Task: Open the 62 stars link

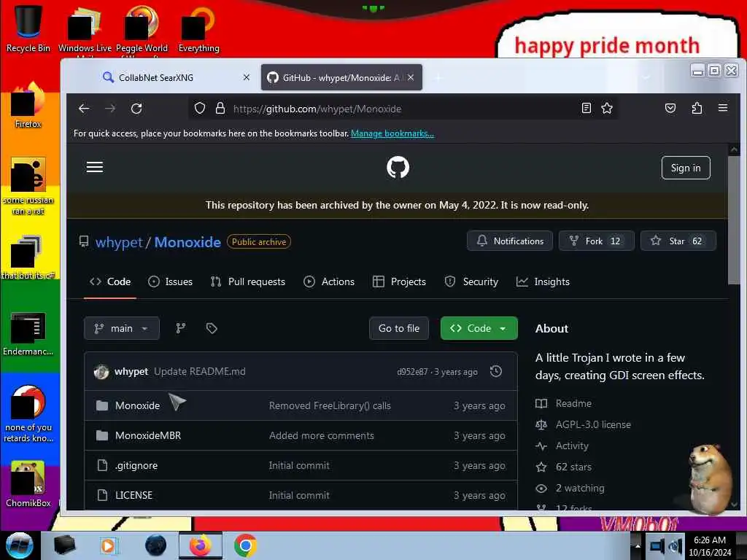Action: (x=564, y=467)
